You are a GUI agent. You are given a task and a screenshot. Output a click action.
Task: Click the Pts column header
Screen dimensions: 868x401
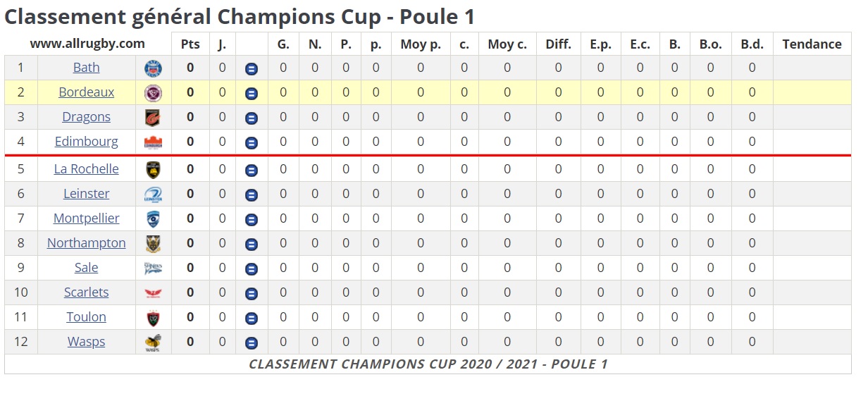(190, 44)
